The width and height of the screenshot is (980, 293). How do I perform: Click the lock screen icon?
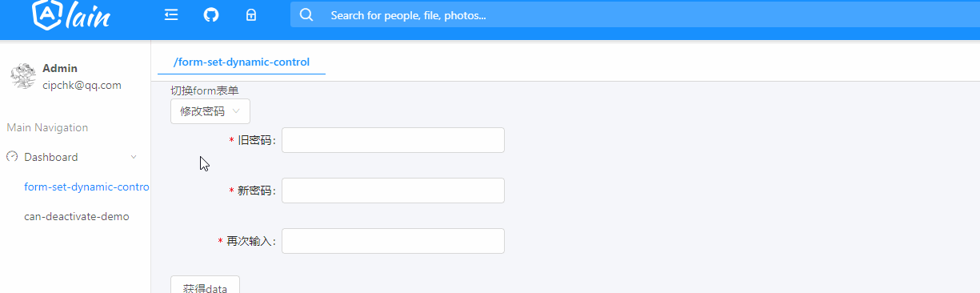point(251,14)
